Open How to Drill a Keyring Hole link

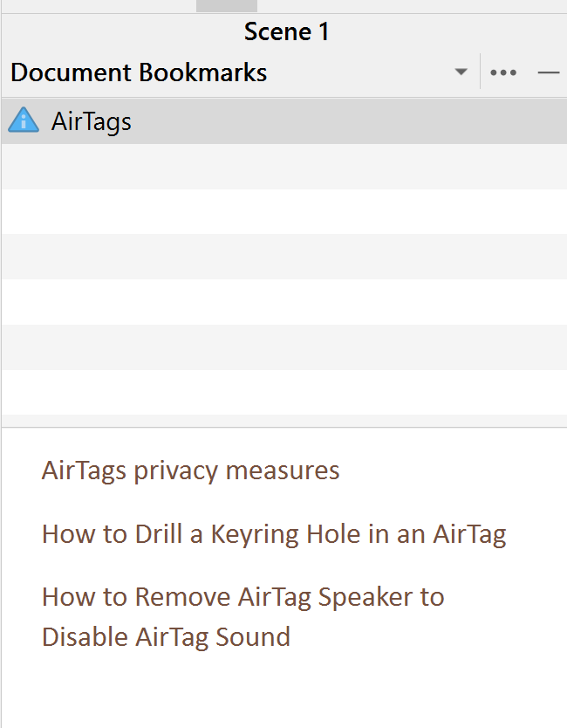pos(274,534)
